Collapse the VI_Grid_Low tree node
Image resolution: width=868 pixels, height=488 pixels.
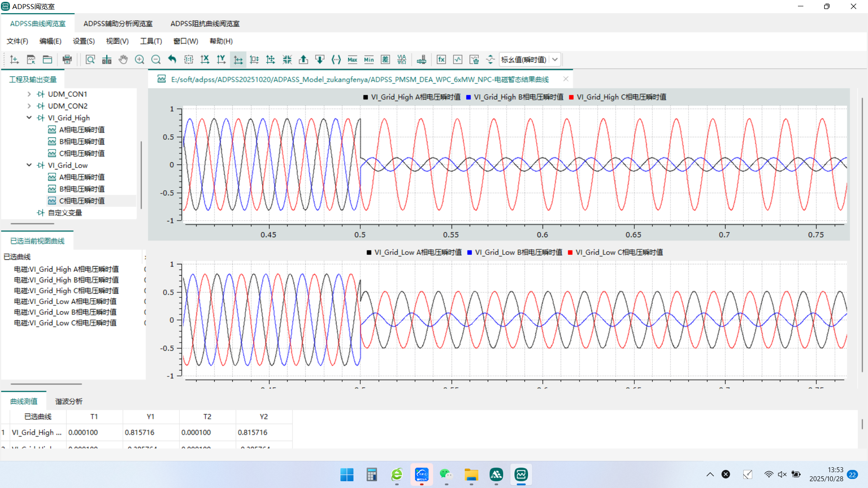[x=29, y=165]
